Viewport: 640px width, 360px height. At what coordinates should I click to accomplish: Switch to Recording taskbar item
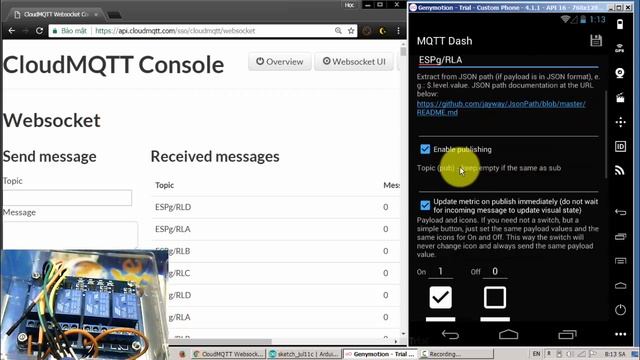pyautogui.click(x=457, y=354)
